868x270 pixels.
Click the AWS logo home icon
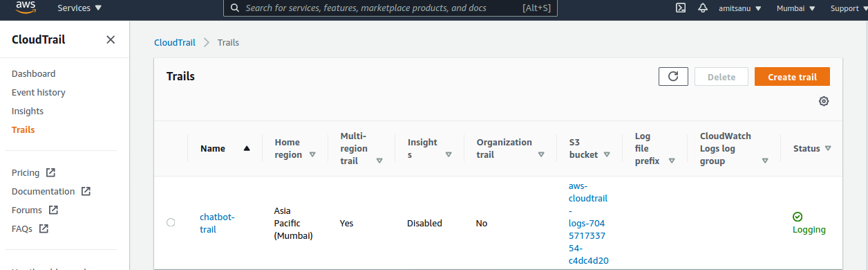coord(26,8)
